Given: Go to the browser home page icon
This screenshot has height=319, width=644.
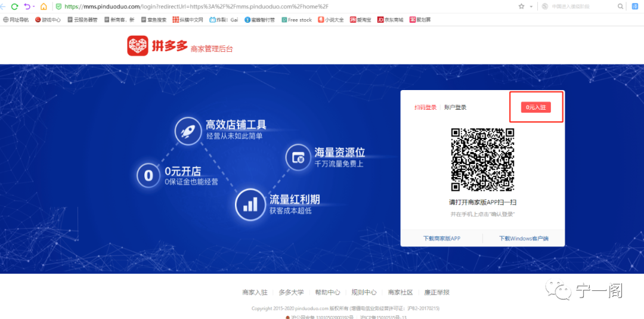Looking at the screenshot, I should pyautogui.click(x=44, y=7).
